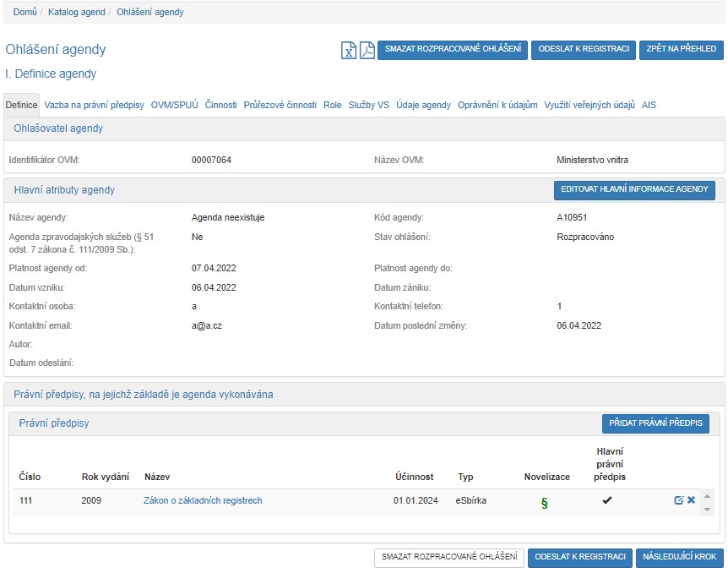Export the agenda to PDF file

tap(367, 50)
